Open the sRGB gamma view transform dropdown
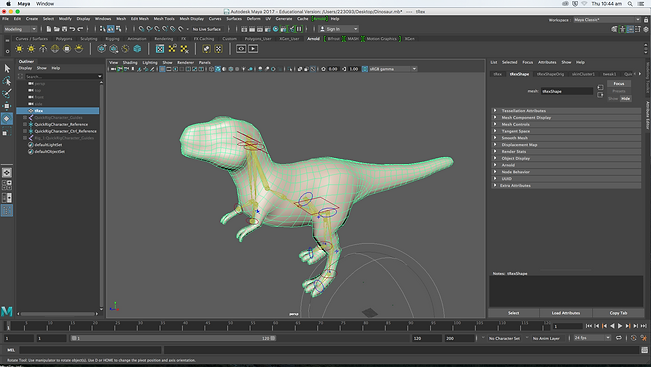 pos(392,69)
